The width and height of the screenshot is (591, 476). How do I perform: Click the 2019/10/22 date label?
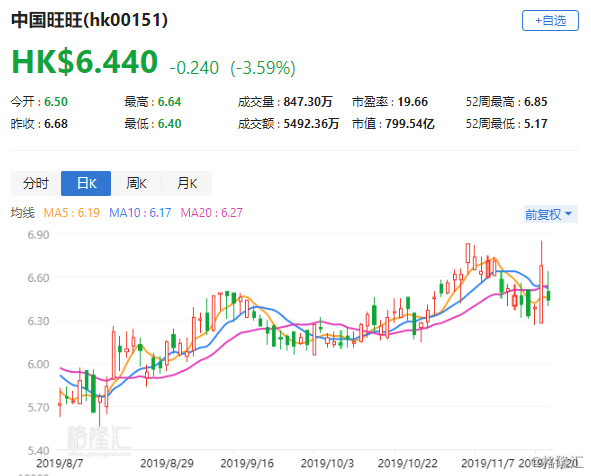[x=408, y=463]
